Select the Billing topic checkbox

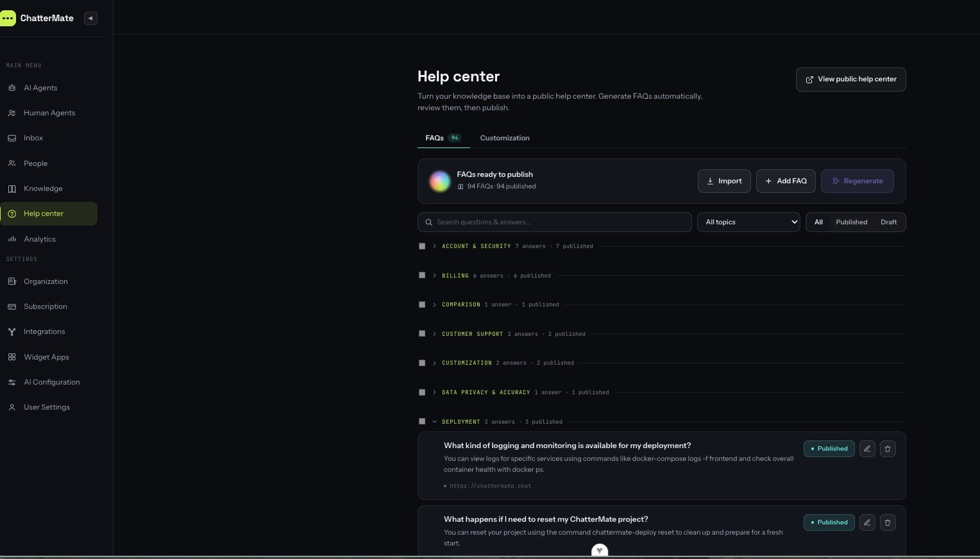click(x=422, y=275)
